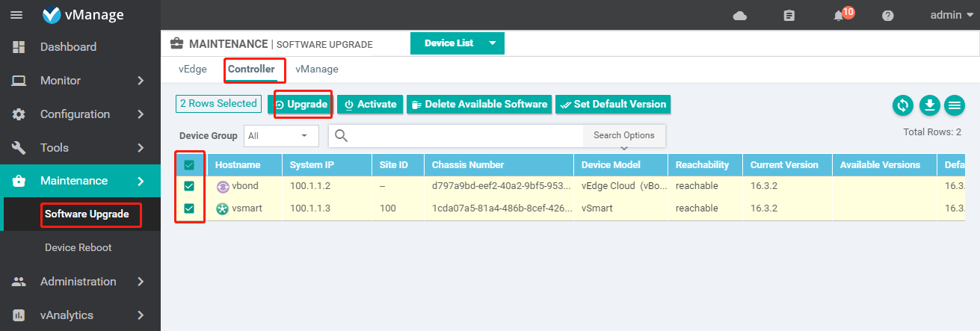Click the search magnifier icon

[x=341, y=135]
